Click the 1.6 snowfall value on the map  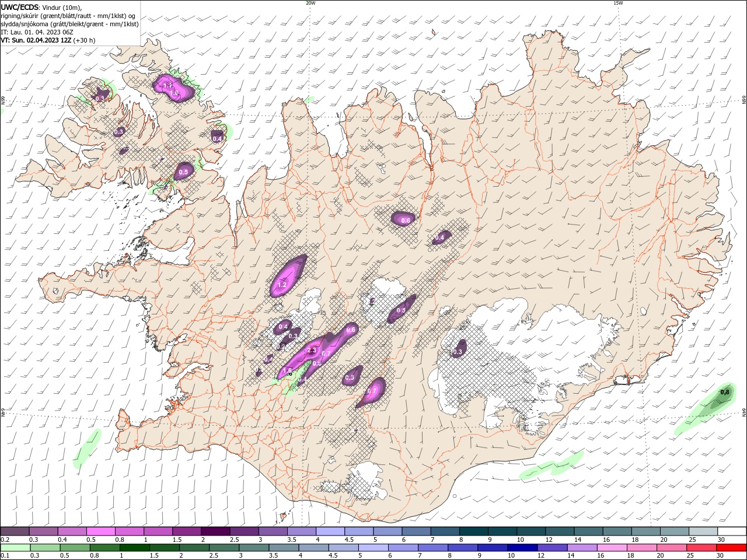[287, 370]
